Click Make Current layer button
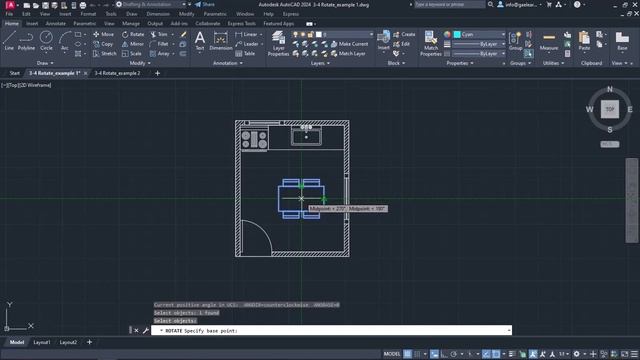The width and height of the screenshot is (640, 360). pyautogui.click(x=349, y=44)
